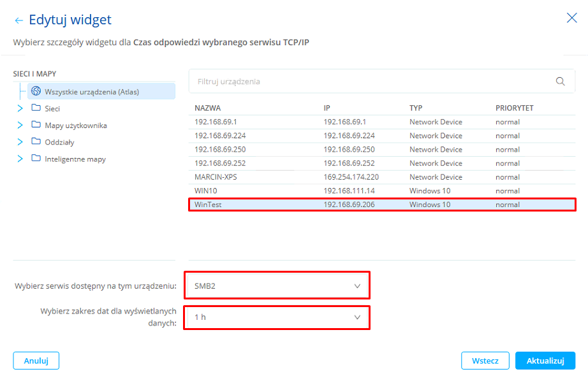Open the SMB2 service dropdown
The height and width of the screenshot is (381, 588).
tap(277, 286)
